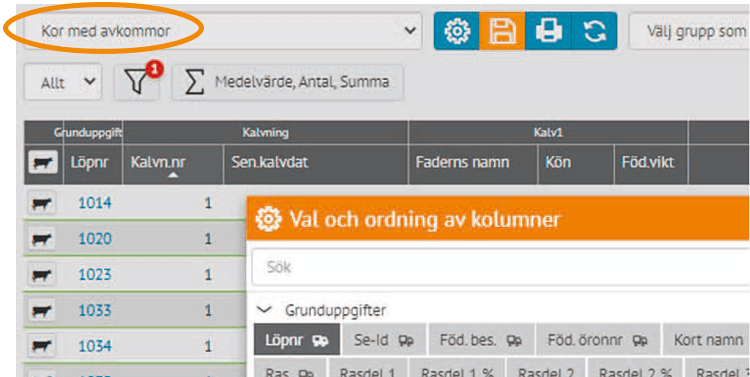
Task: Save the list with the floppy disk icon
Action: [502, 31]
